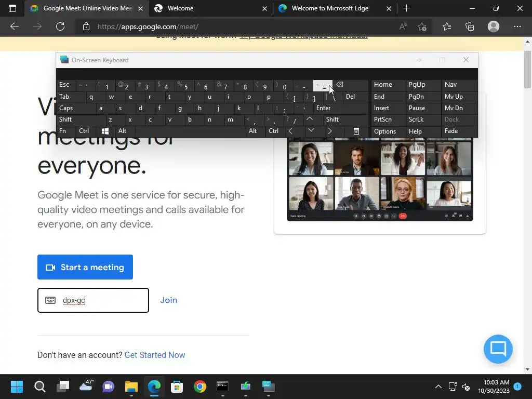
Task: Open Windows Start menu
Action: click(17, 387)
